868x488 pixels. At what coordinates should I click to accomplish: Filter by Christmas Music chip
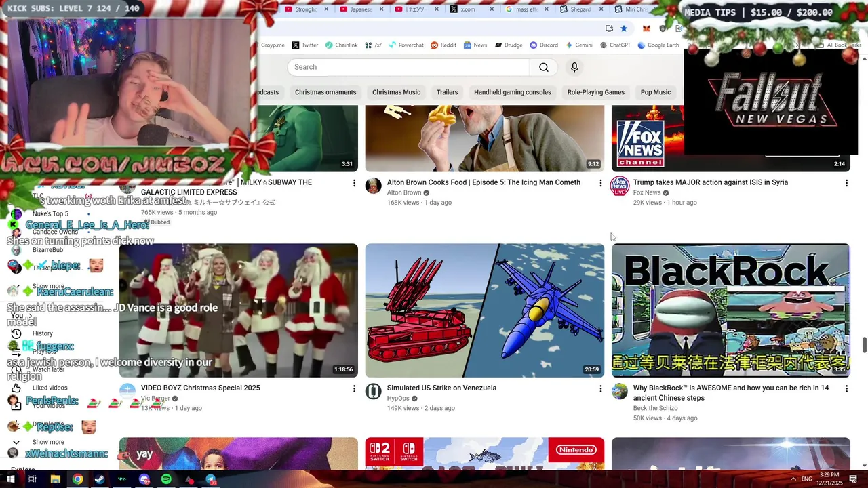396,92
